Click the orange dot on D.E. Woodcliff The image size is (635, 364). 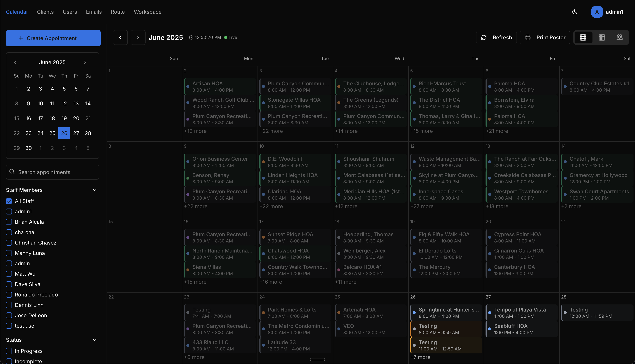263,162
